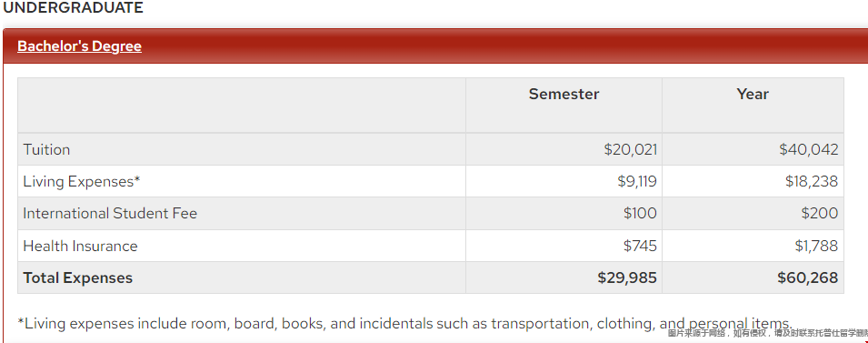Click the Health Insurance row label
Image resolution: width=868 pixels, height=343 pixels.
(x=80, y=246)
